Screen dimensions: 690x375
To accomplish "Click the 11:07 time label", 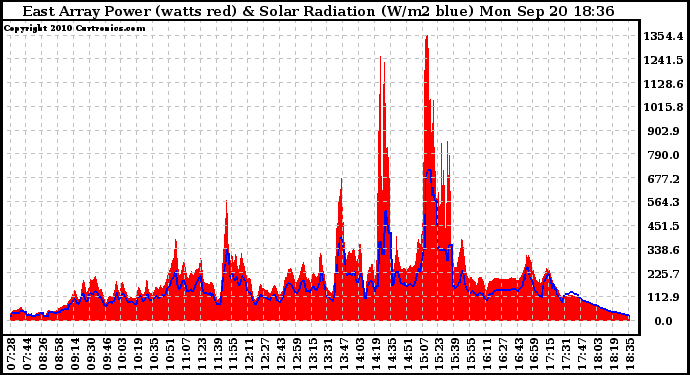I will pos(186,354).
